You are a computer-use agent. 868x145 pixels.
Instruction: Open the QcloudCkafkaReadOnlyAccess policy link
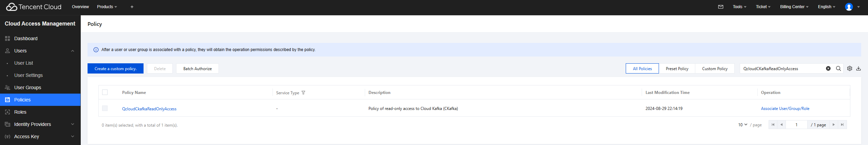coord(149,109)
